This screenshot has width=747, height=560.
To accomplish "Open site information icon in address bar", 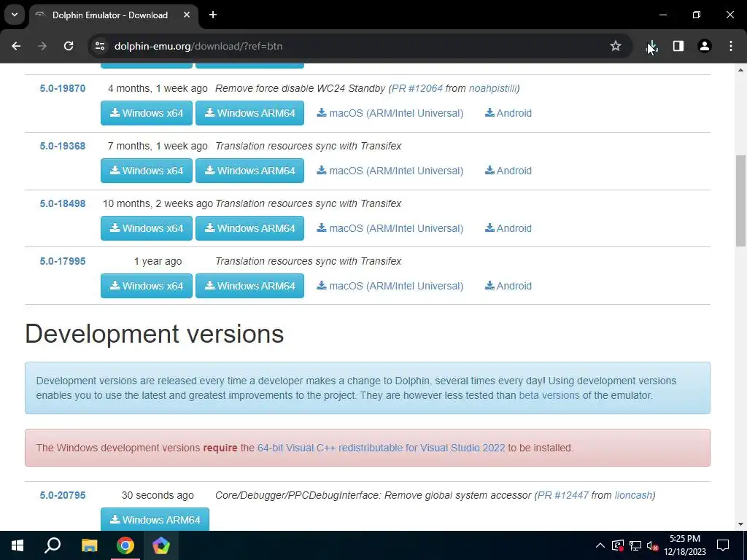I will [x=100, y=46].
